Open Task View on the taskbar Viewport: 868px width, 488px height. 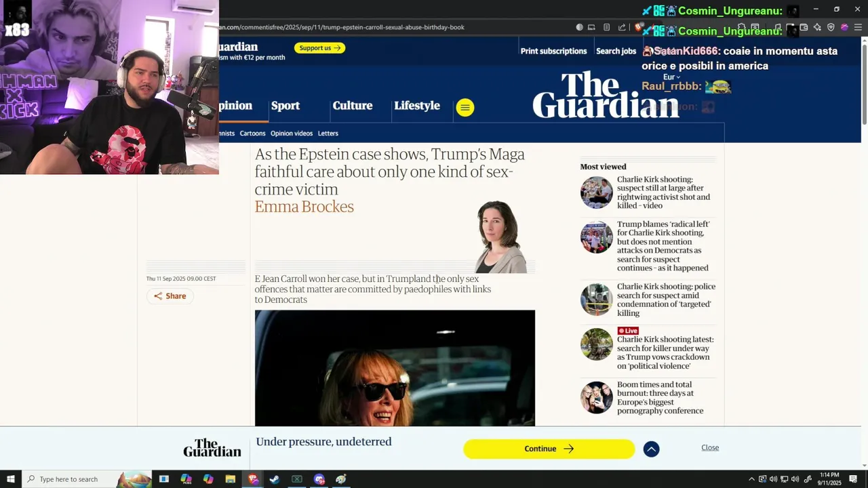click(x=163, y=479)
